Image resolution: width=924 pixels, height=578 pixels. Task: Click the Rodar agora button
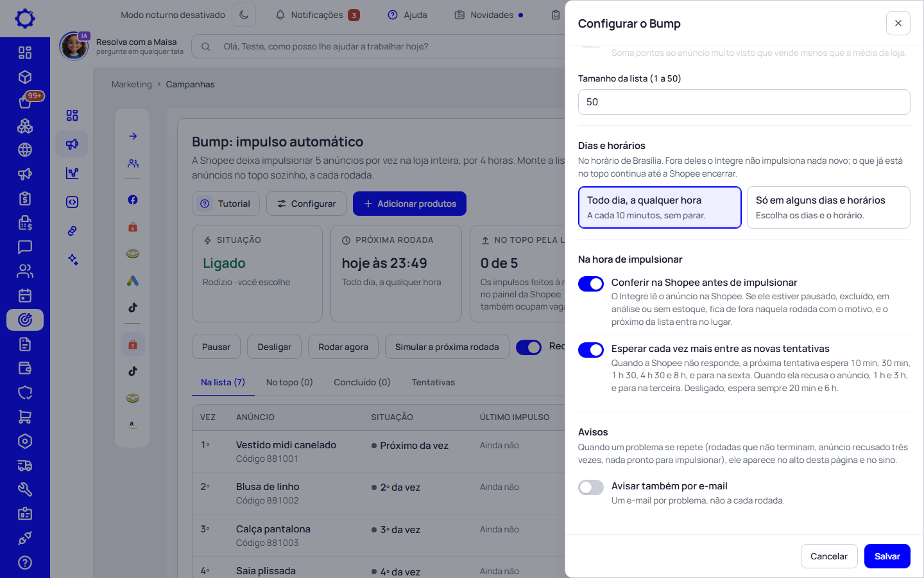pos(343,347)
